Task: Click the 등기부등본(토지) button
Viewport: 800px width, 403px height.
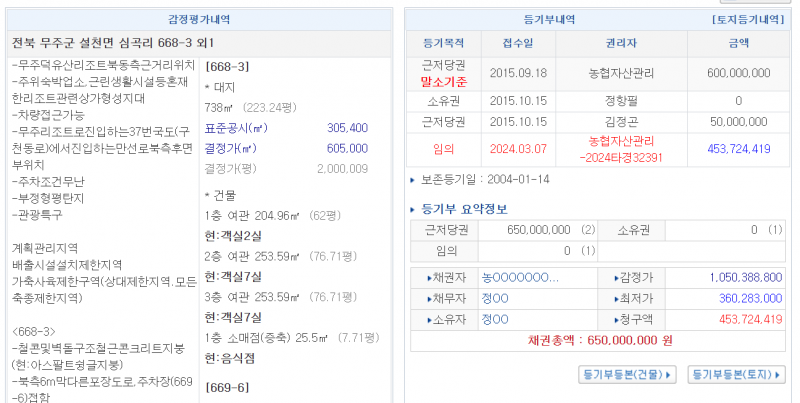Action: pos(736,375)
